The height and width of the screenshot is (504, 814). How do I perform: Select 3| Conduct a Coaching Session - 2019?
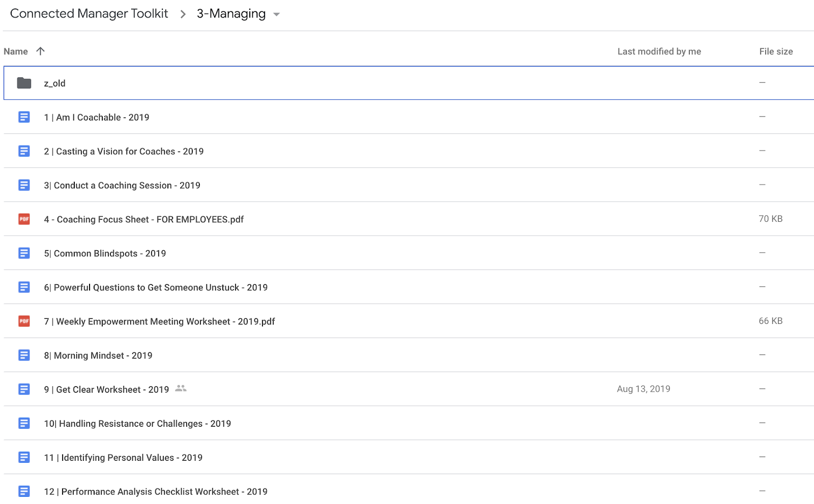click(409, 185)
